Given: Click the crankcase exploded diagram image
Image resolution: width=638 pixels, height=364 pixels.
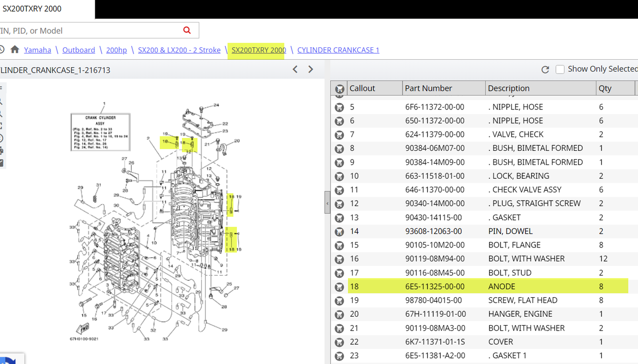Looking at the screenshot, I should (157, 222).
